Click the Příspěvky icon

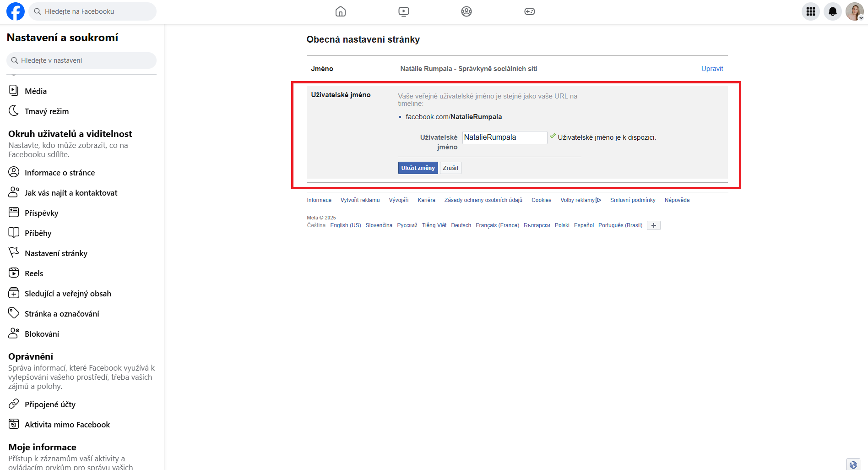[14, 212]
